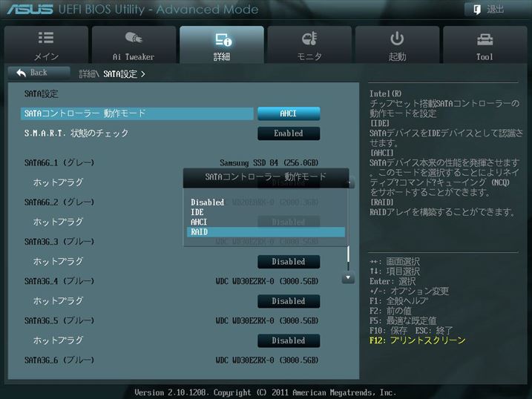Choose Disabled in the mode popup
532x399 pixels.
(x=207, y=202)
